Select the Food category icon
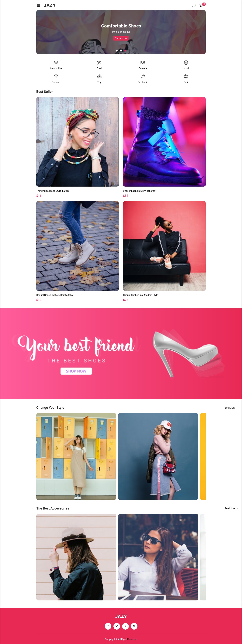Screen dimensions: 242x644 [x=99, y=63]
